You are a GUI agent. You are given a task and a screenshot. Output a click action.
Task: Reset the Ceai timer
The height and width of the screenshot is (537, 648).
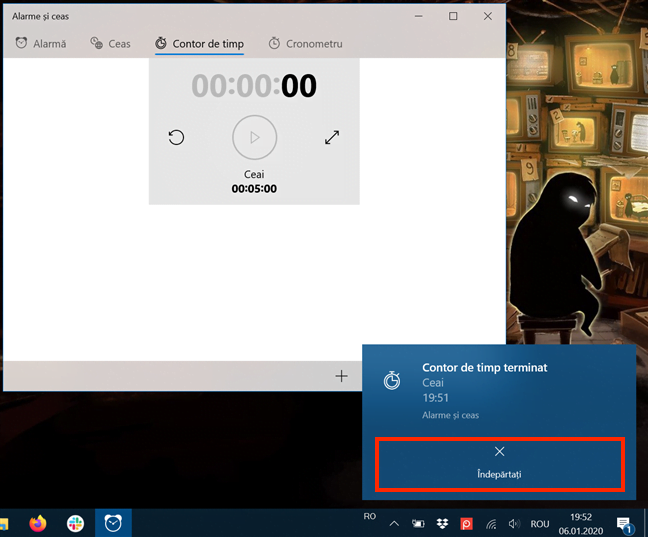click(176, 137)
